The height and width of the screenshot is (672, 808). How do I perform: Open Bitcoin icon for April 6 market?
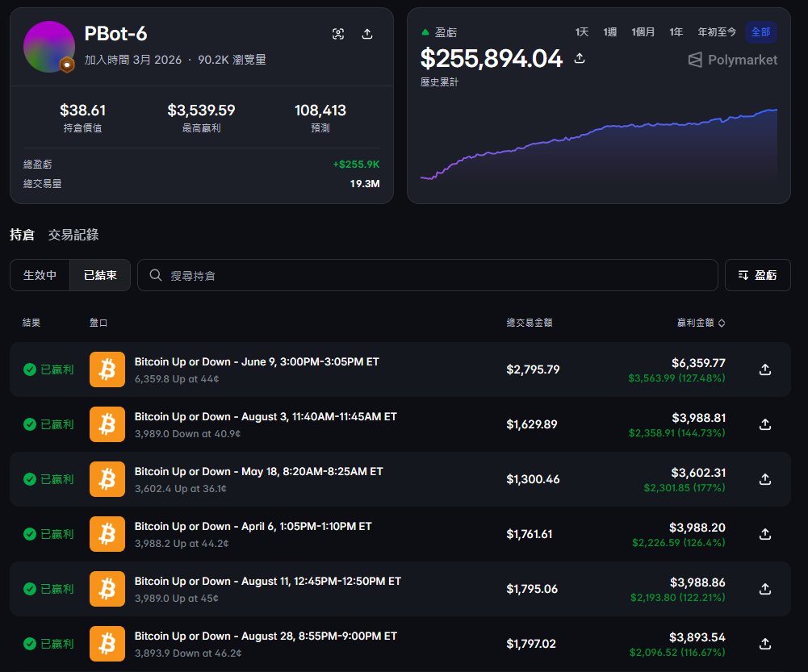[107, 534]
